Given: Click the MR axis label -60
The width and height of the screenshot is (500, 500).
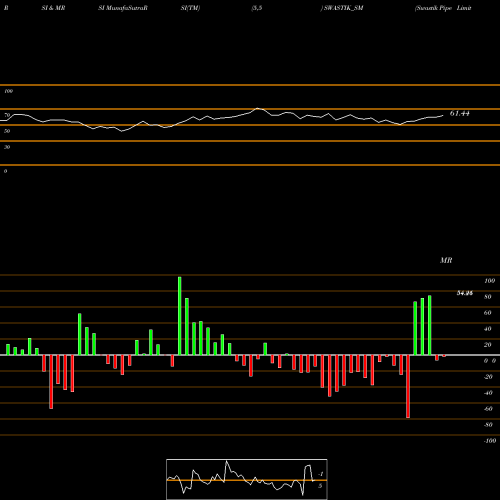Looking at the screenshot, I should [488, 409].
